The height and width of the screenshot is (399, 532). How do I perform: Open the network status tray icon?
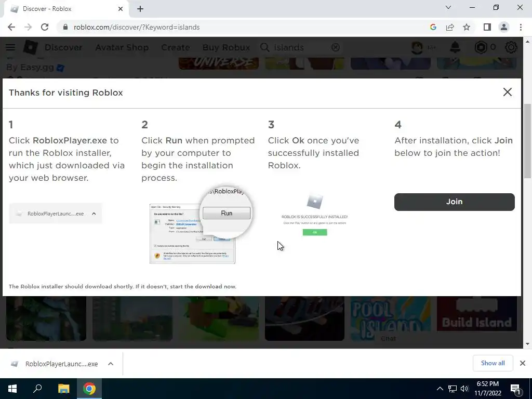pos(453,389)
